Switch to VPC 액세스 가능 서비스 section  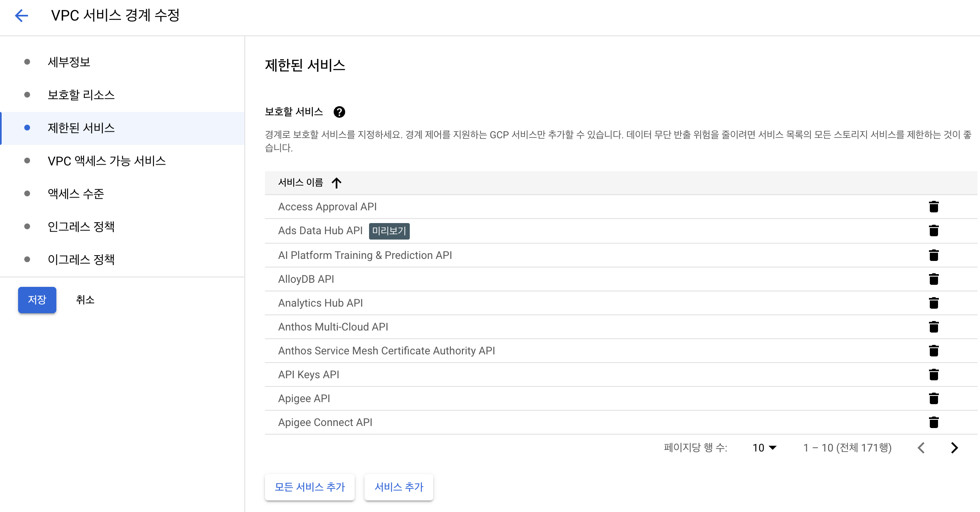[107, 161]
